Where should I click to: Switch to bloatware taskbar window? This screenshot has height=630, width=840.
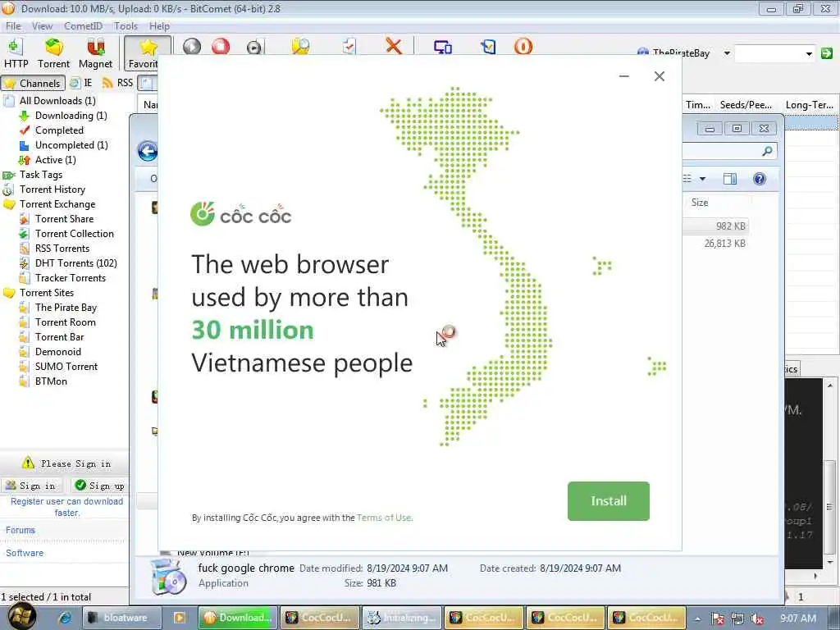tap(122, 618)
